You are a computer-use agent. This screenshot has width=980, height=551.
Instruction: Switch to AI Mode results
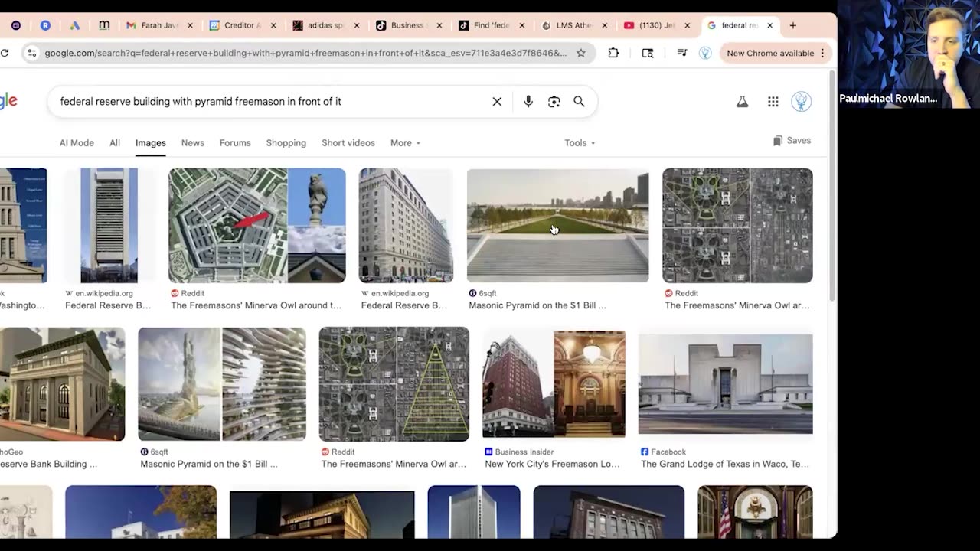[x=77, y=143]
